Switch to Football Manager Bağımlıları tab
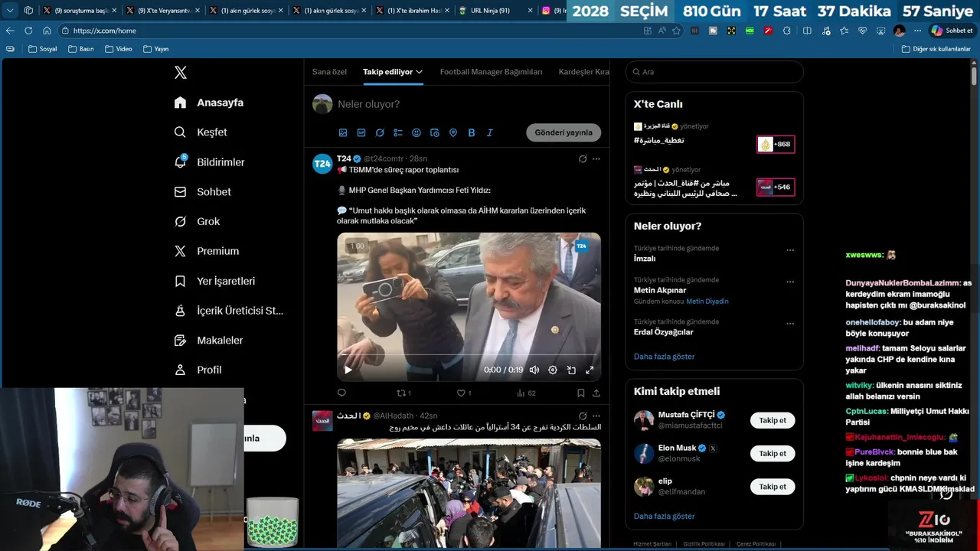Screen dimensions: 980x551 tap(491, 72)
